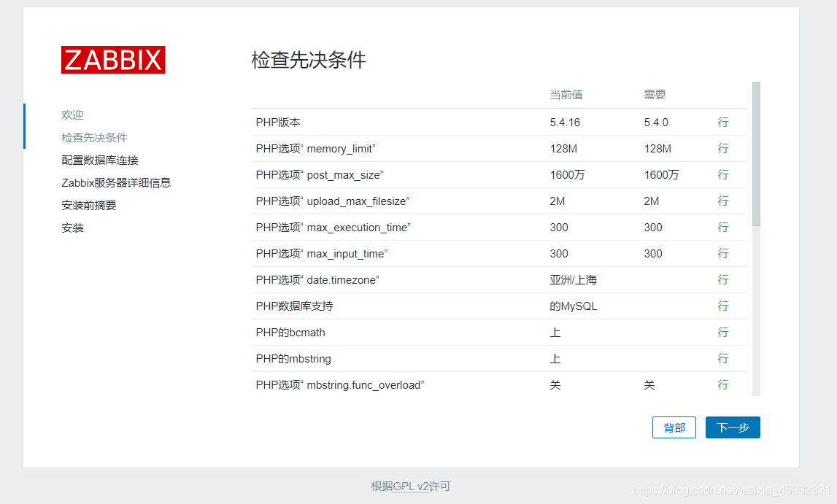Click the PHP的mbstring row label
Viewport: 837px width, 504px height.
tap(293, 359)
